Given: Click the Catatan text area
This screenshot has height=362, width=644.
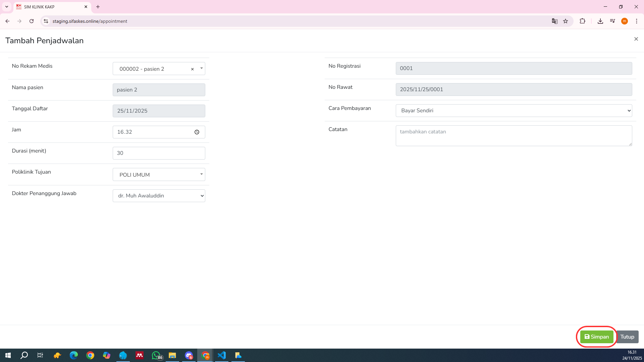Looking at the screenshot, I should 514,136.
